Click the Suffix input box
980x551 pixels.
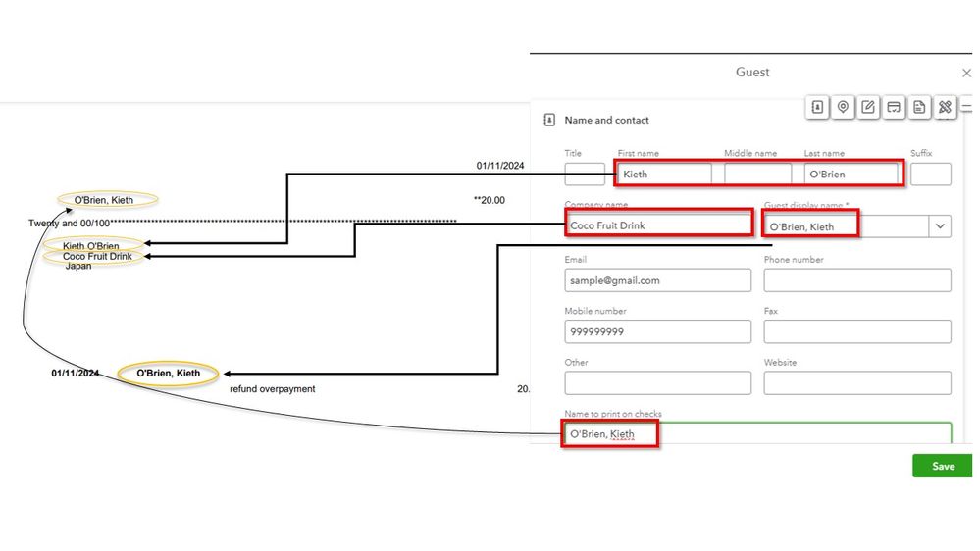931,174
